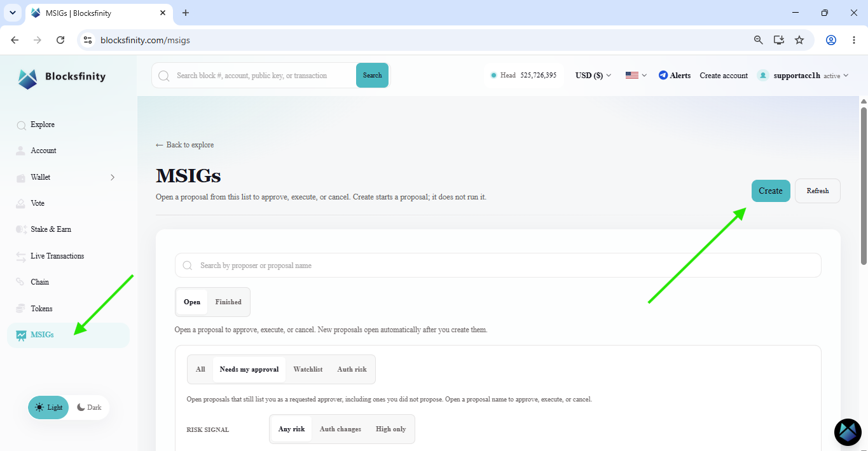This screenshot has width=868, height=451.
Task: Click the Blocksfinity logo icon
Action: pos(27,77)
